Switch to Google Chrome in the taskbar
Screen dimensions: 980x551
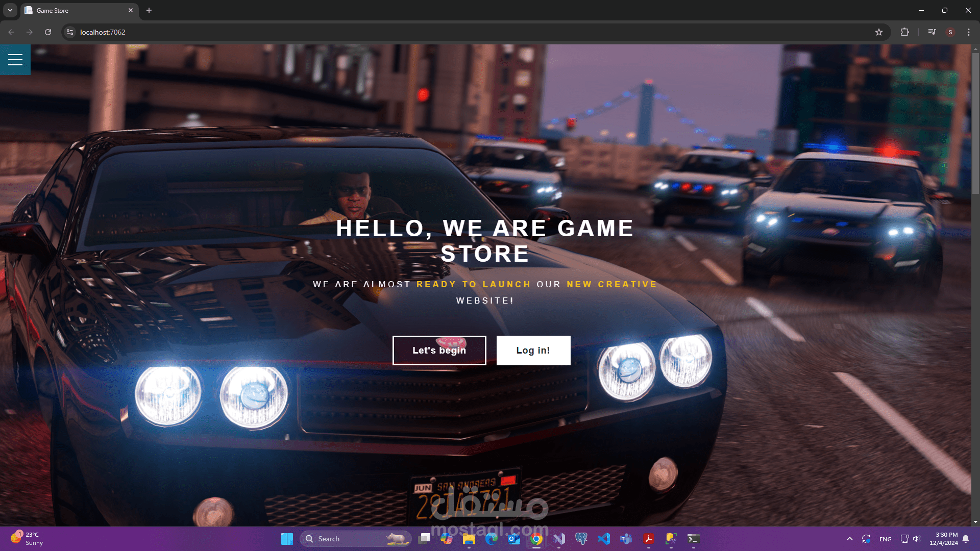point(536,539)
